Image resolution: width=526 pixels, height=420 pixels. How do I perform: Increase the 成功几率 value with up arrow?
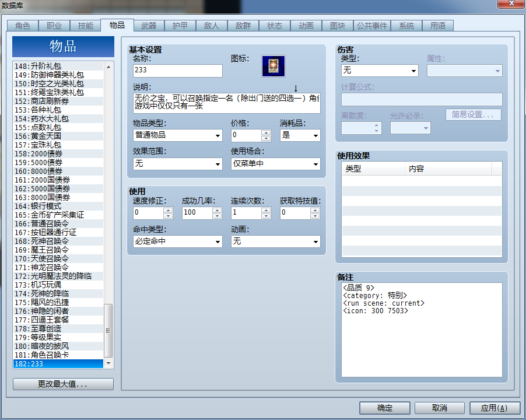tap(217, 210)
